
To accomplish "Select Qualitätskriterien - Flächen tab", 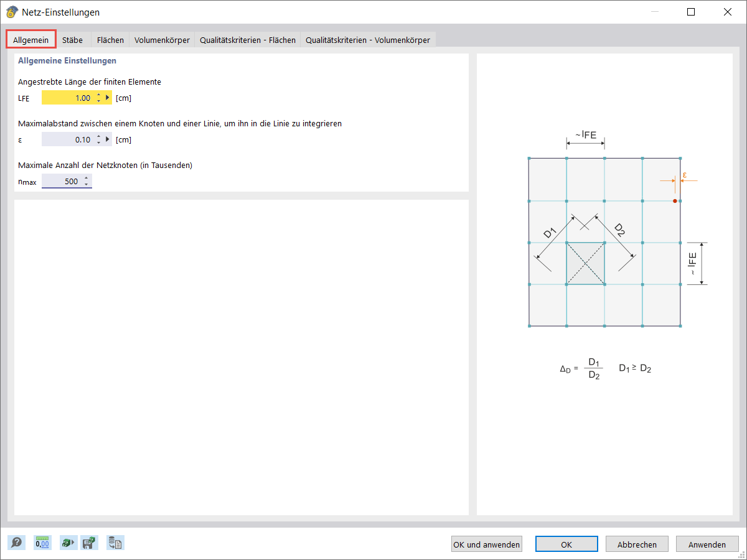I will click(x=248, y=40).
